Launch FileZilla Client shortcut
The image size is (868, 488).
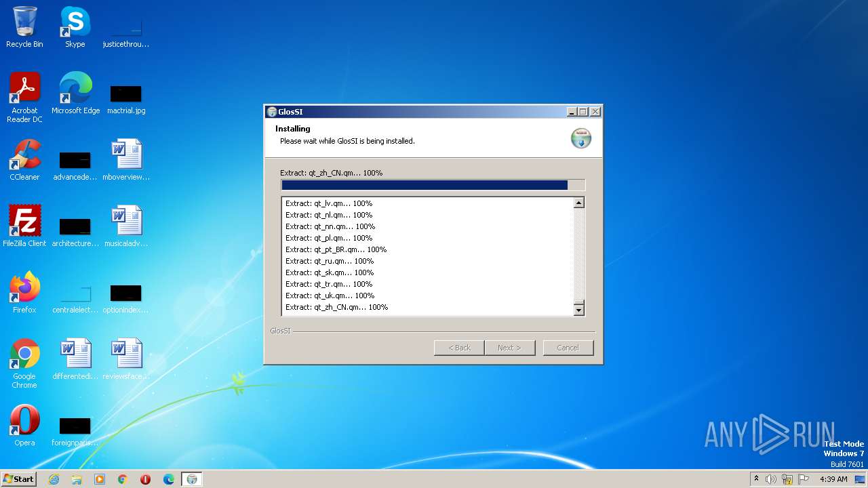click(24, 226)
